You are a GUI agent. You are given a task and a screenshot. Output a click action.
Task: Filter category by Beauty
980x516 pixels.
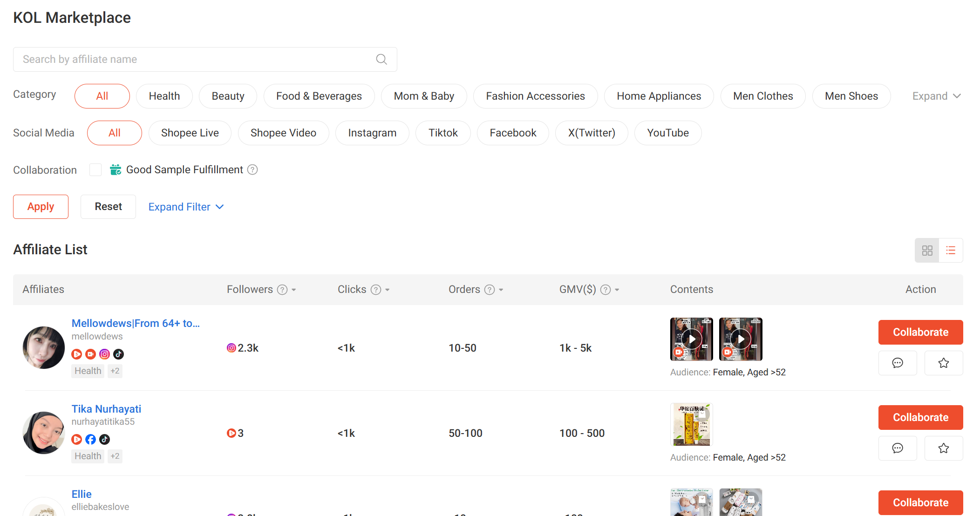point(228,96)
